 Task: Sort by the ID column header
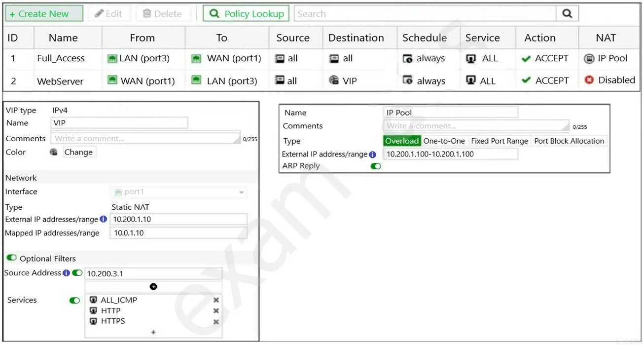(x=13, y=38)
